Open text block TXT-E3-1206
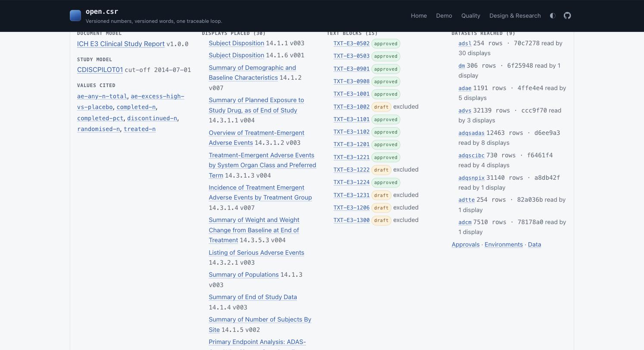 click(x=351, y=207)
